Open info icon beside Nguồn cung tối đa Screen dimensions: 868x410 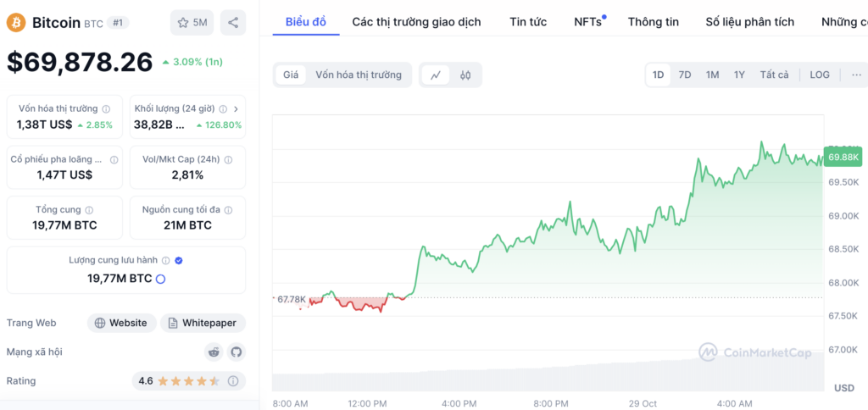coord(228,210)
